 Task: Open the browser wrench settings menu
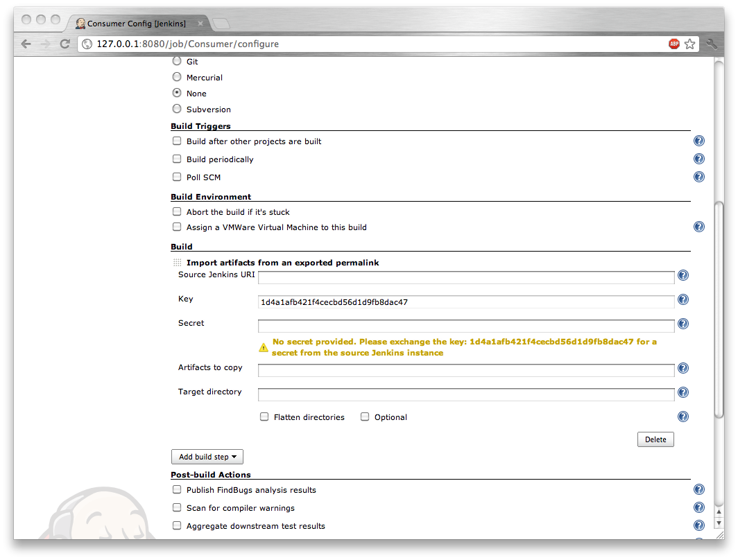pos(712,44)
